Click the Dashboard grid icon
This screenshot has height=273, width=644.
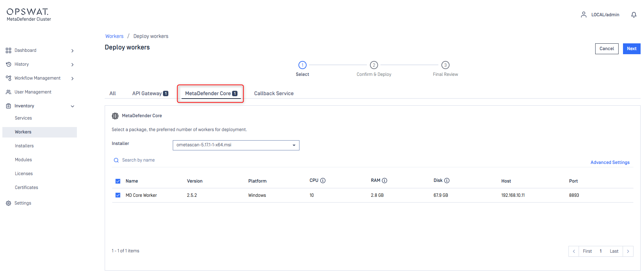8,50
